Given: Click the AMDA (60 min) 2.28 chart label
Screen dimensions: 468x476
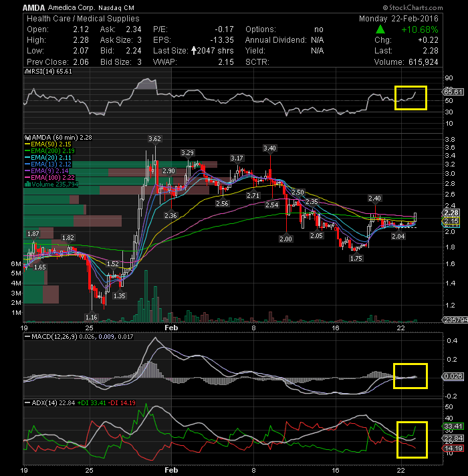Looking at the screenshot, I should pos(62,138).
